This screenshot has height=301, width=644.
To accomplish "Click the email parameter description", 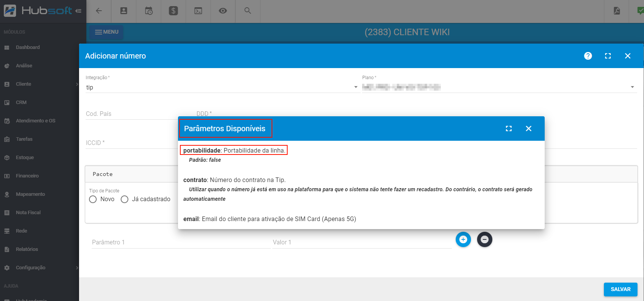I will (x=270, y=219).
